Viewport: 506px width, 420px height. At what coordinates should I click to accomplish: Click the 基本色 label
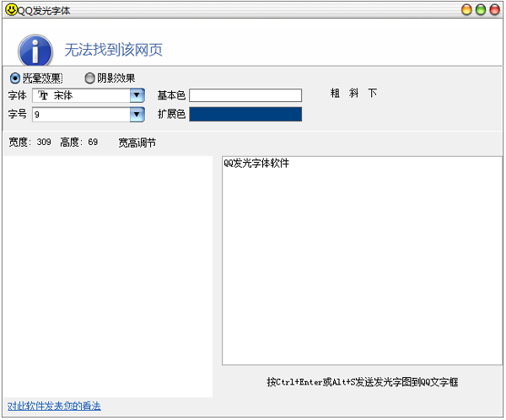point(171,95)
